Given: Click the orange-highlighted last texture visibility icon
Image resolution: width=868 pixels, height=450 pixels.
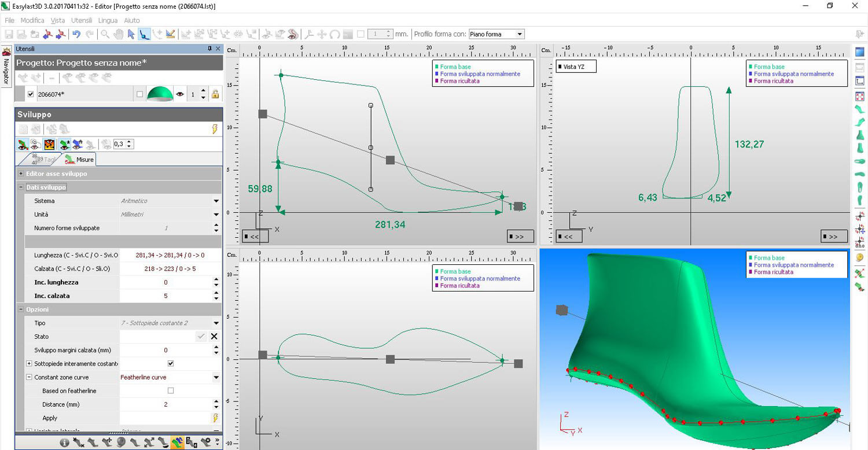Looking at the screenshot, I should coord(49,145).
